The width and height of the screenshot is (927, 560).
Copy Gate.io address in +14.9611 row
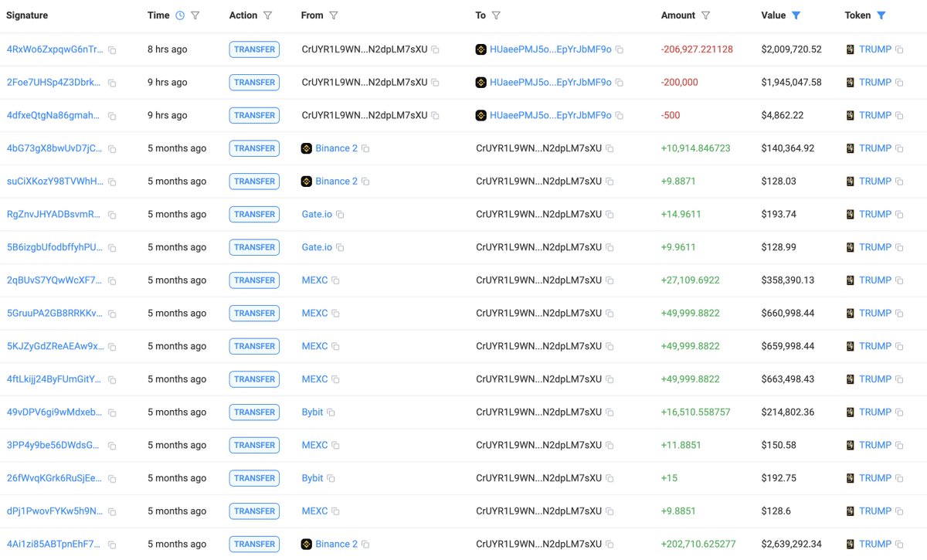[x=340, y=215]
